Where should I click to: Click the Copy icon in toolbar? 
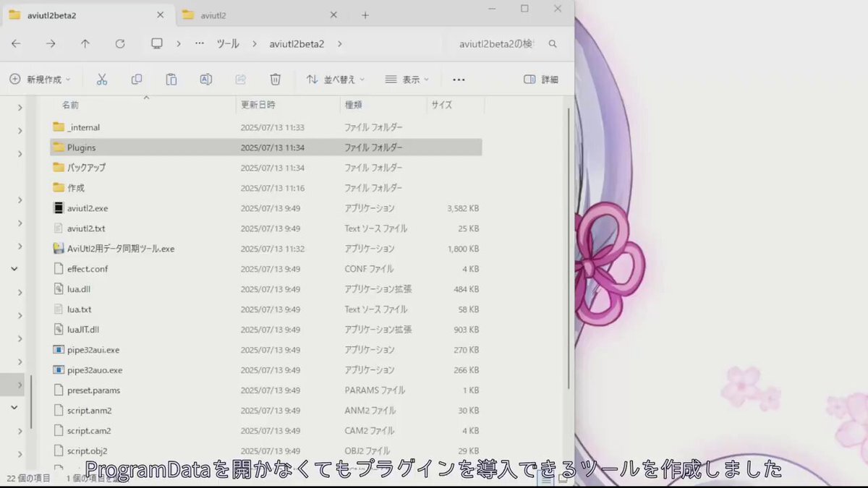tap(137, 80)
